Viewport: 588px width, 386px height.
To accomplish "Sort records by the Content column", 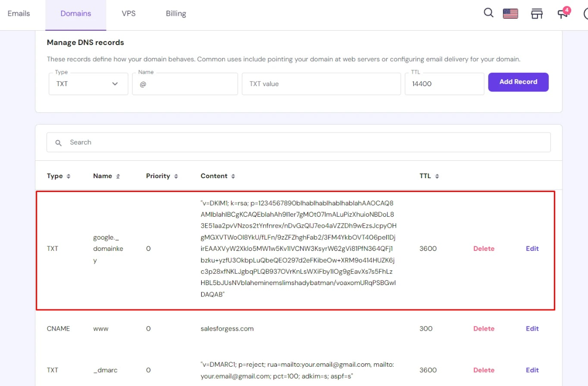I will click(x=218, y=176).
